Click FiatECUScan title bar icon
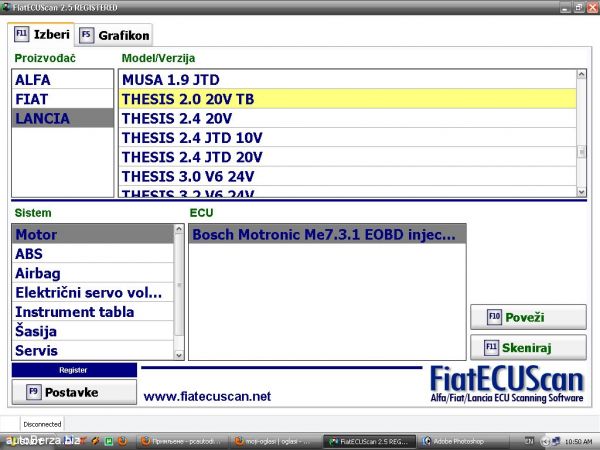Screen dimensions: 600x450 (6, 7)
